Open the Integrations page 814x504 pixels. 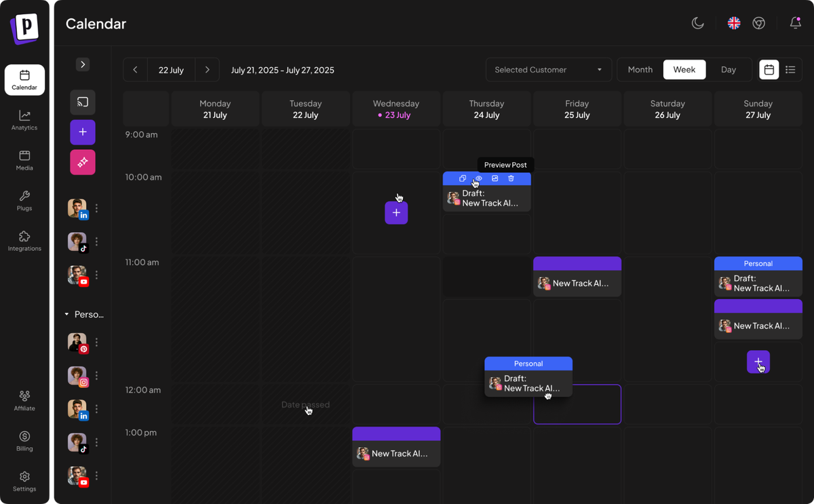(24, 241)
